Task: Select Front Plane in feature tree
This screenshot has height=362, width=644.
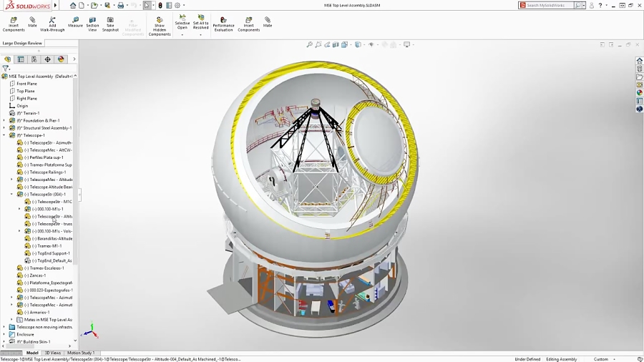Action: point(26,84)
